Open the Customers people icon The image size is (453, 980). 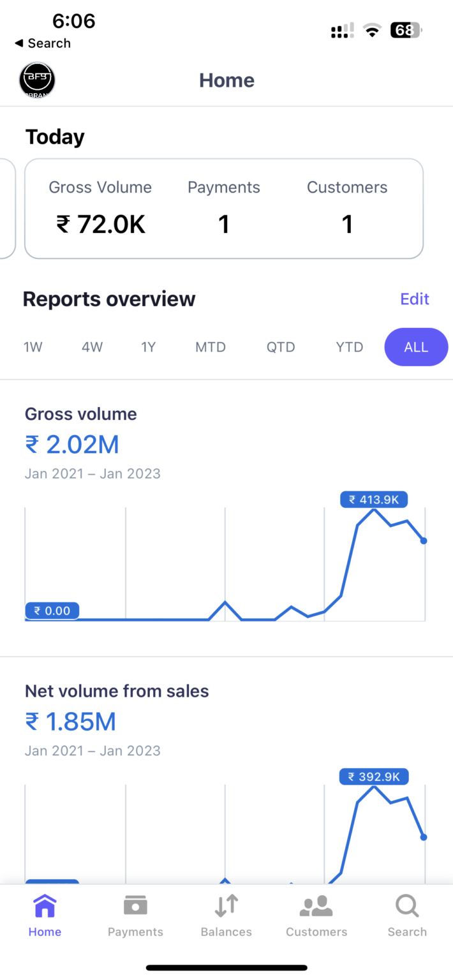point(316,906)
